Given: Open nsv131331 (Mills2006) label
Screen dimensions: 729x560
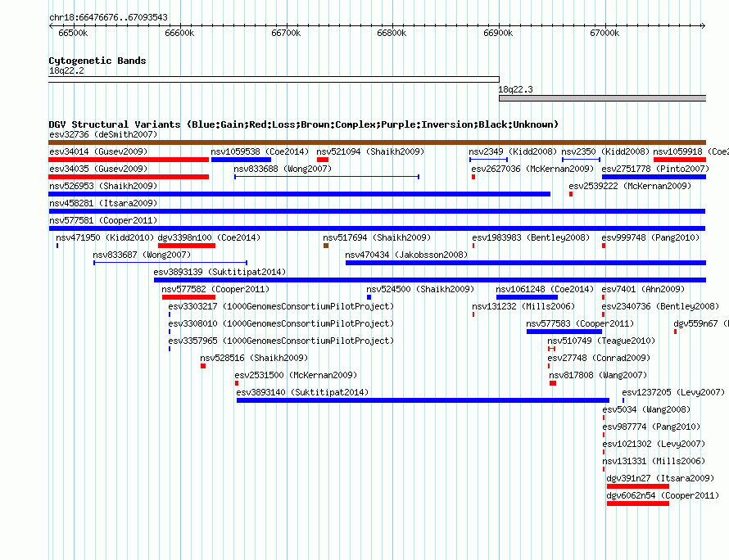Looking at the screenshot, I should point(654,461).
